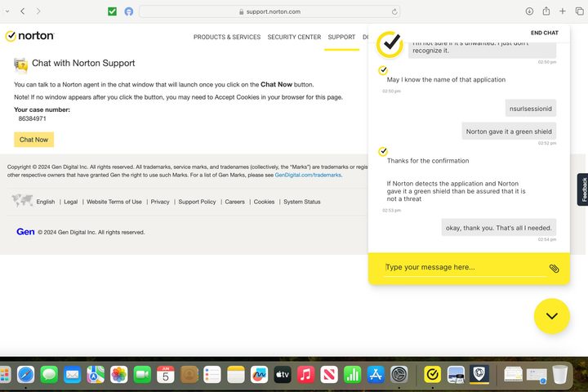Image resolution: width=588 pixels, height=392 pixels.
Task: Click the Safari back arrow
Action: tap(23, 11)
